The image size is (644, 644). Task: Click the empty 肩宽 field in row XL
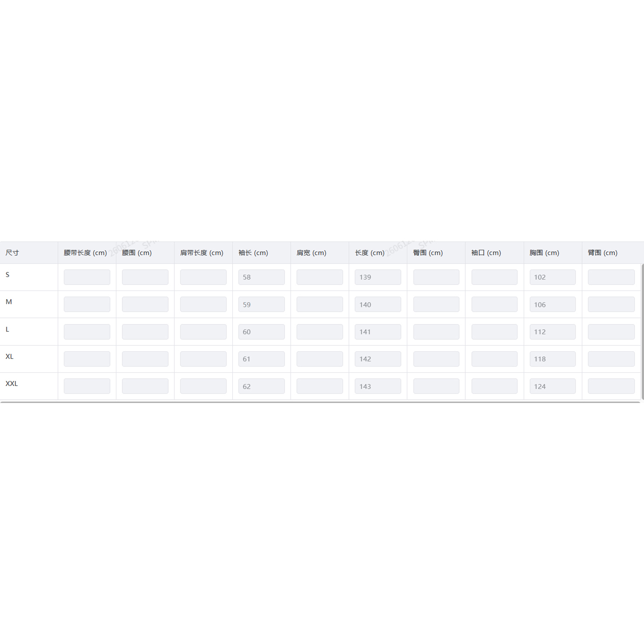[320, 359]
